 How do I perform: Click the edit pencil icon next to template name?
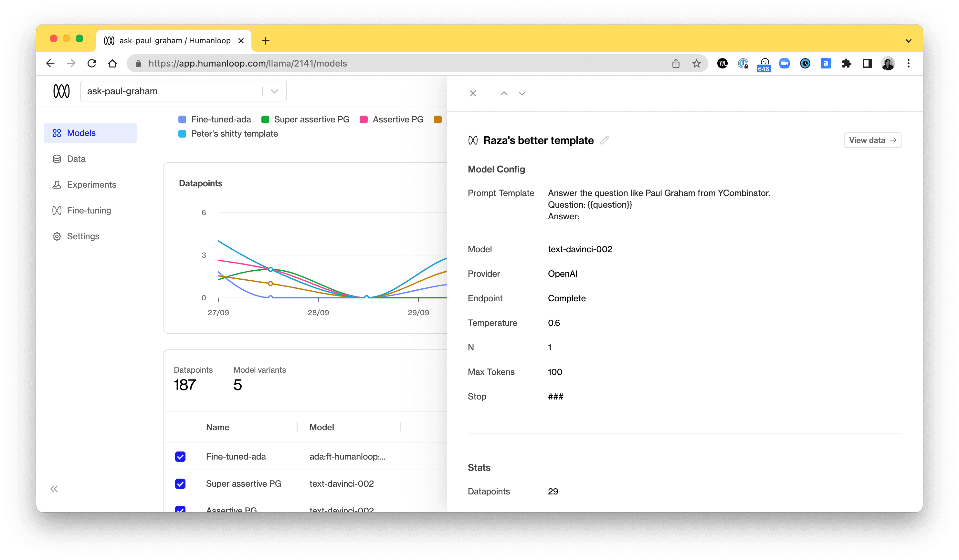[x=604, y=140]
